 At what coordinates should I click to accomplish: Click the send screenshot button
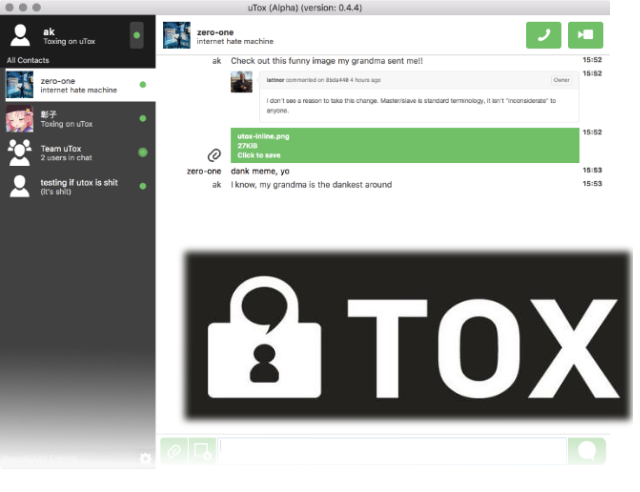point(202,451)
